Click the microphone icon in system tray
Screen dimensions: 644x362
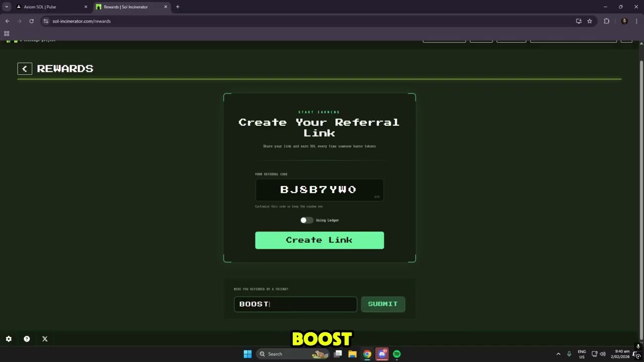click(x=569, y=354)
